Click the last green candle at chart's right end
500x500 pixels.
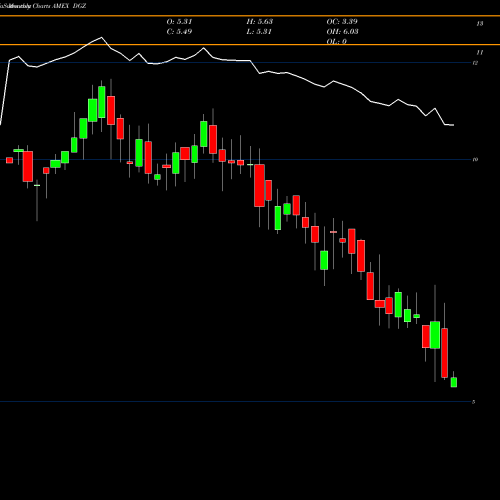click(x=454, y=382)
